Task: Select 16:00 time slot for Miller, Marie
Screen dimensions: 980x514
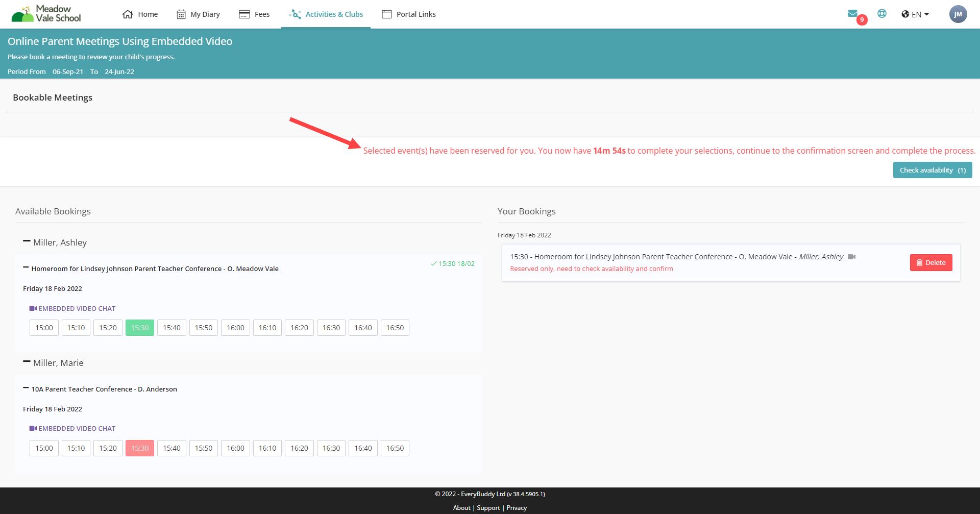Action: click(235, 448)
